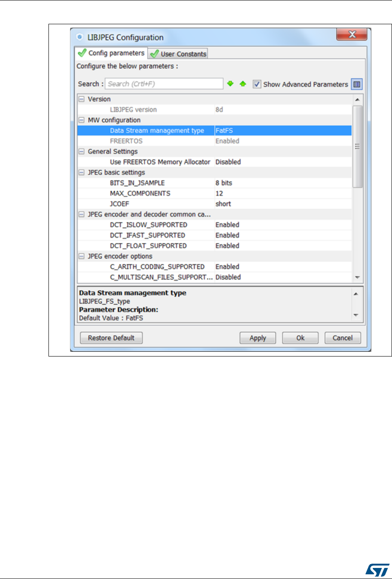Select the DCT_IFAST_SUPPORTED row

214,235
